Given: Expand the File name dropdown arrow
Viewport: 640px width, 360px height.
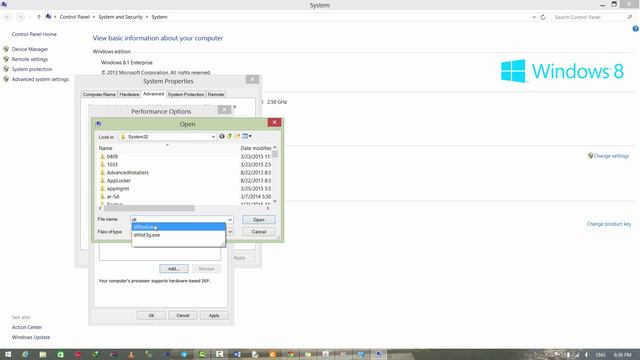Looking at the screenshot, I should pyautogui.click(x=230, y=220).
